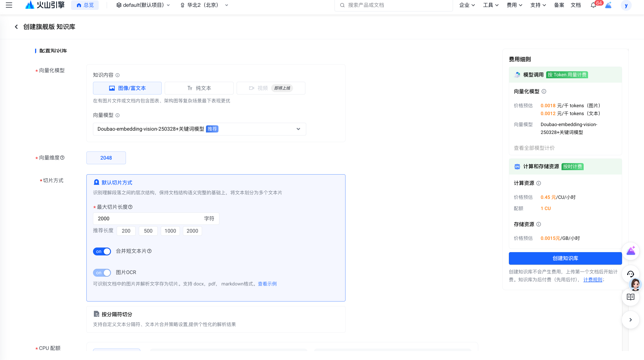
Task: Select the 纯文本 knowledge content option
Action: click(x=199, y=88)
